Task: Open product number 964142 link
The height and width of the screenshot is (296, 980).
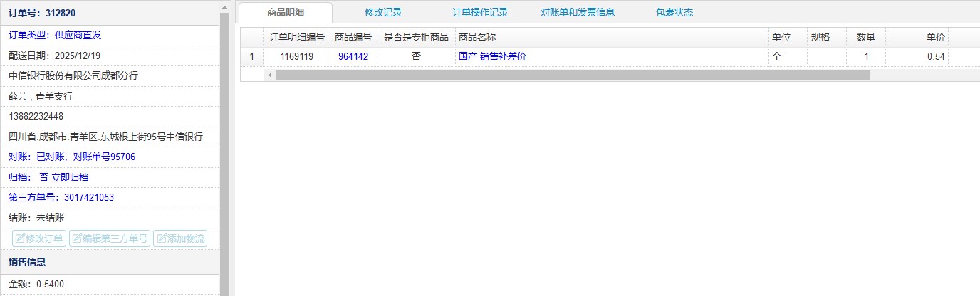Action: click(353, 56)
